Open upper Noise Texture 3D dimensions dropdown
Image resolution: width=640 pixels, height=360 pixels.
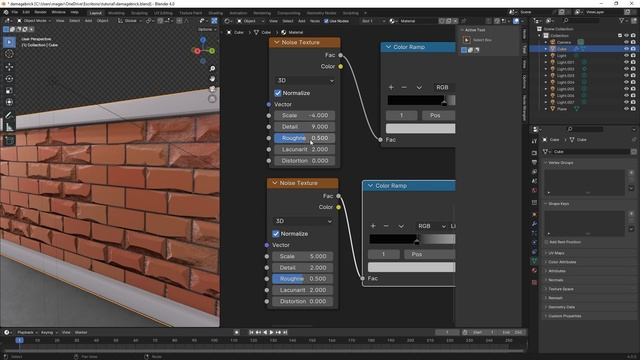tap(304, 80)
